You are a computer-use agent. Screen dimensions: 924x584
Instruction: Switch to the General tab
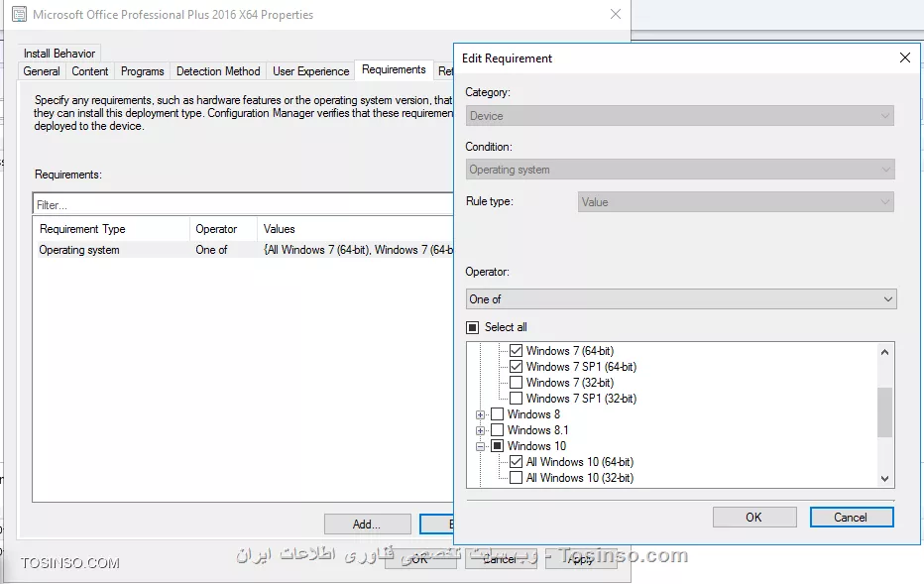click(42, 71)
